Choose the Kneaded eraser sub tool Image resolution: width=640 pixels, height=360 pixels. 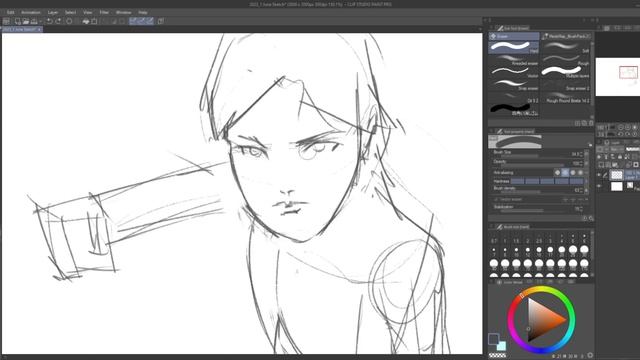(x=514, y=60)
